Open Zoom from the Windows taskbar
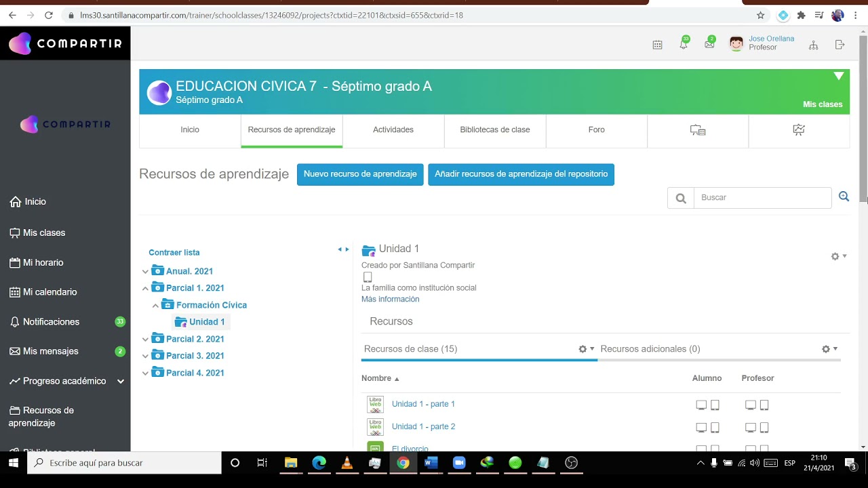 tap(459, 463)
